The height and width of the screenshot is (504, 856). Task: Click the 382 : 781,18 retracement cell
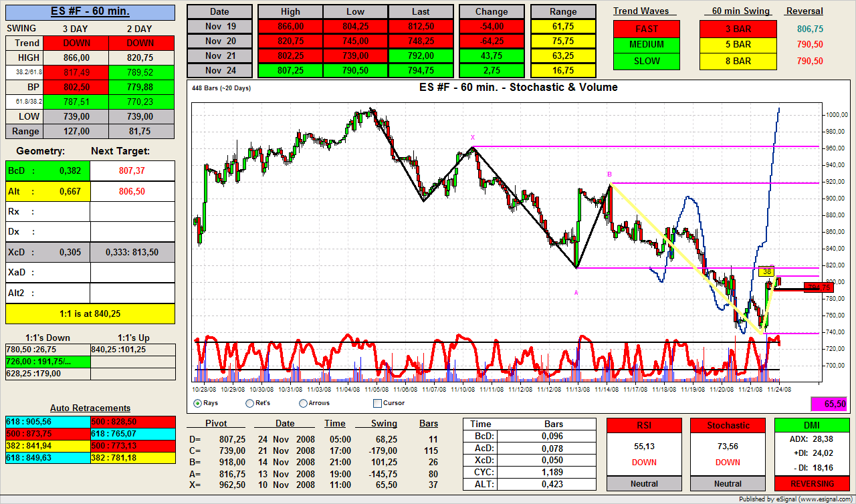click(132, 458)
